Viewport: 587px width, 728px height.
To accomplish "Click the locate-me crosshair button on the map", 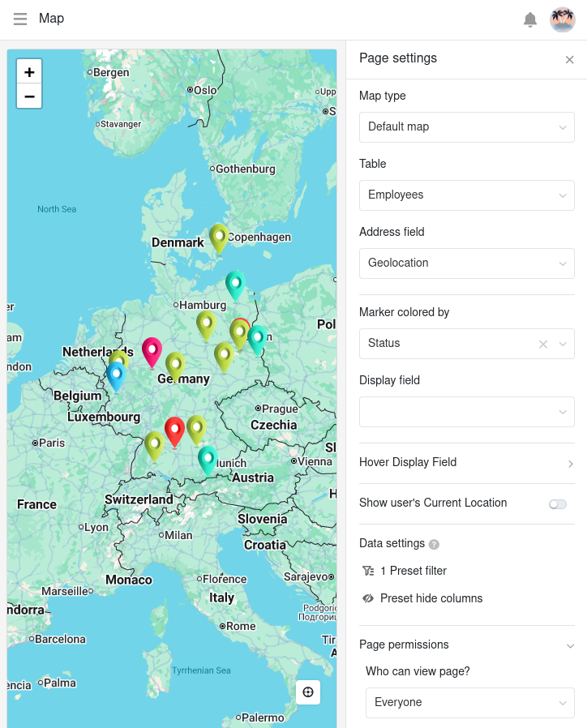I will (x=308, y=692).
